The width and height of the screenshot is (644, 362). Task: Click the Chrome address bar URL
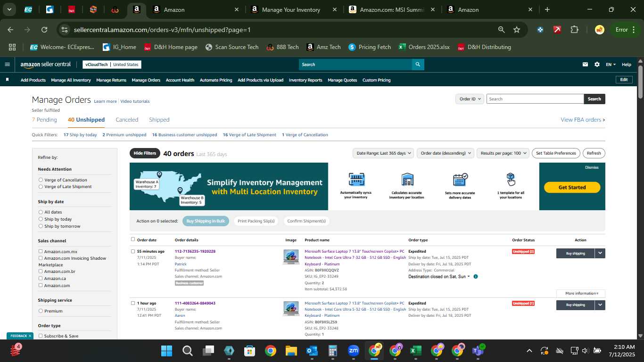click(162, 30)
